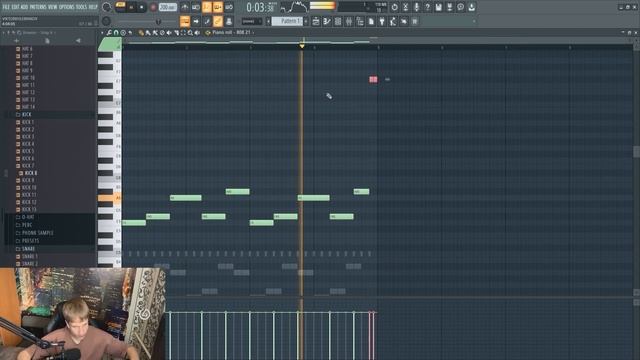
Task: Expand the PHONK SAMPLE folder
Action: [34, 233]
